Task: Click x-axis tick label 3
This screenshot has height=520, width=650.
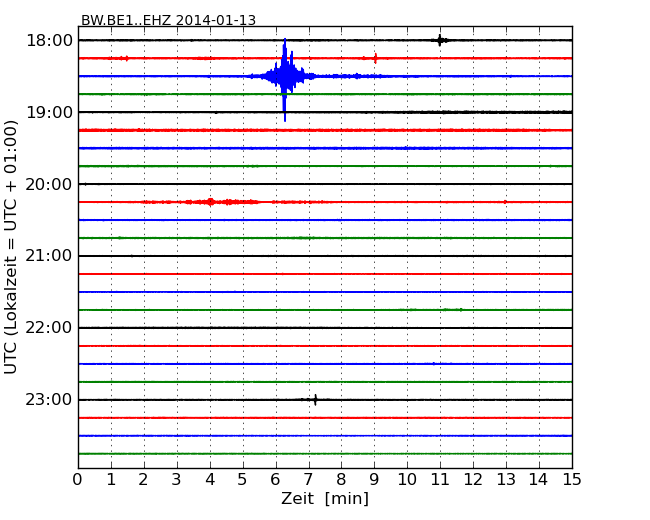Action: click(x=177, y=479)
